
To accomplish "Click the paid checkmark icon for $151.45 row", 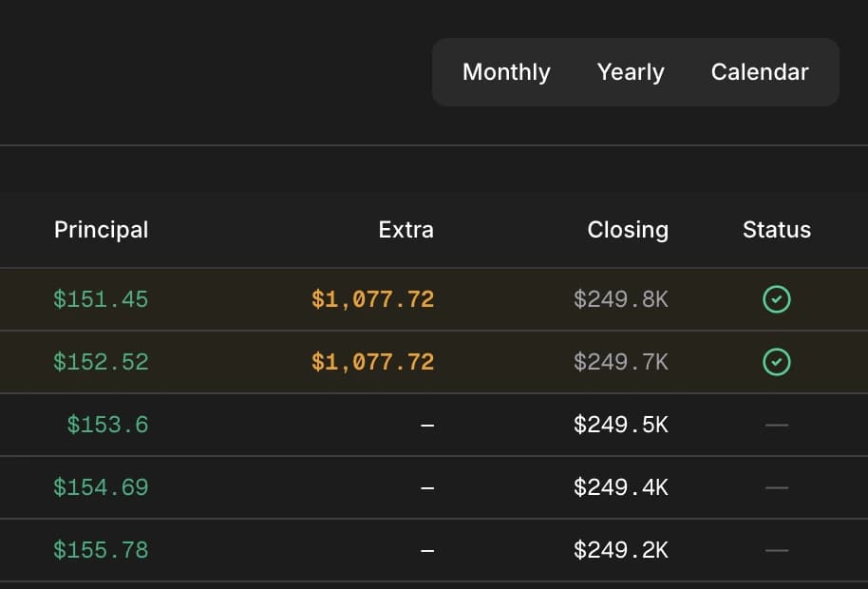I will 777,300.
